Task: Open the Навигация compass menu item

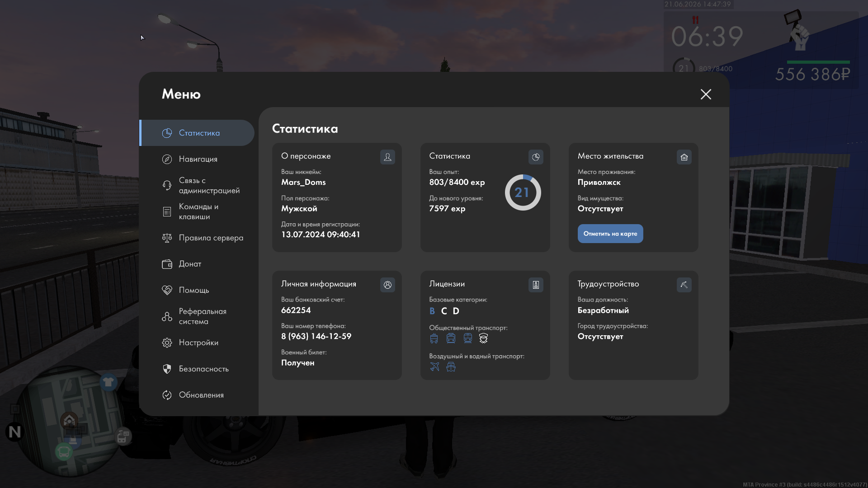Action: point(197,159)
